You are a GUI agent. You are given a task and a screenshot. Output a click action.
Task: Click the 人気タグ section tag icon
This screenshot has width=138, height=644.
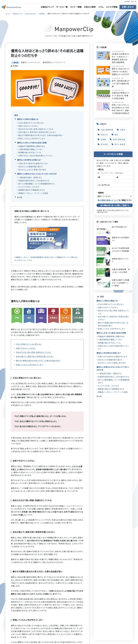[x=98, y=124]
